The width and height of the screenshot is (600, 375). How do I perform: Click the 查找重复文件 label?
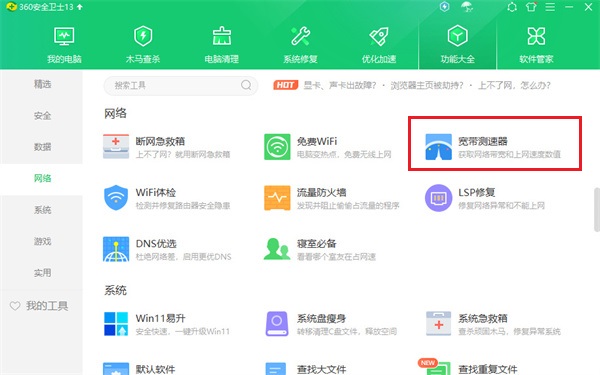pyautogui.click(x=488, y=369)
